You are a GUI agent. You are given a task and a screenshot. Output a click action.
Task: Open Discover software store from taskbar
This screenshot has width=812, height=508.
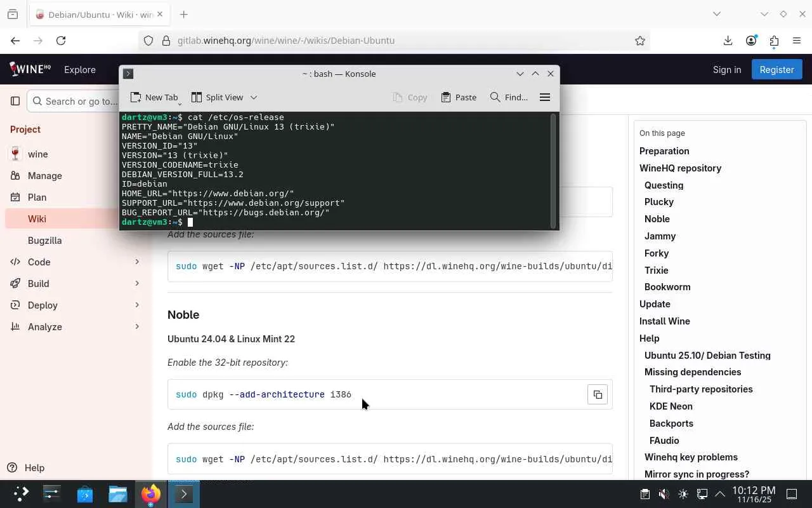(x=85, y=494)
